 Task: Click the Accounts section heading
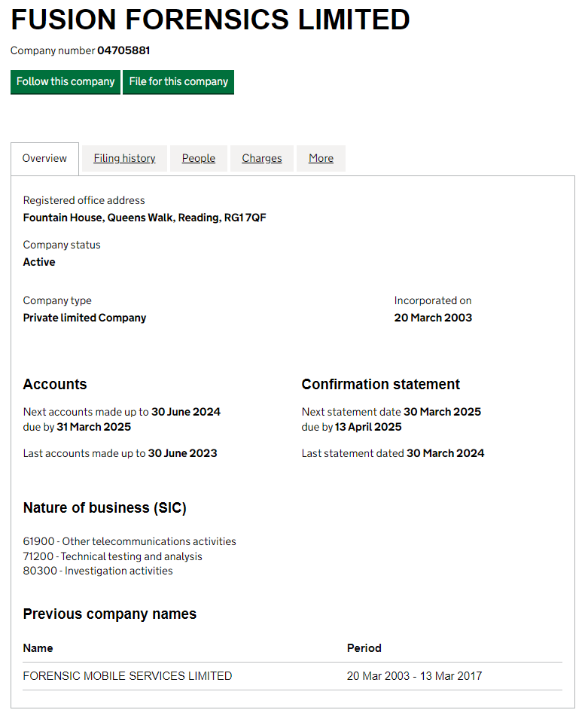pyautogui.click(x=55, y=384)
